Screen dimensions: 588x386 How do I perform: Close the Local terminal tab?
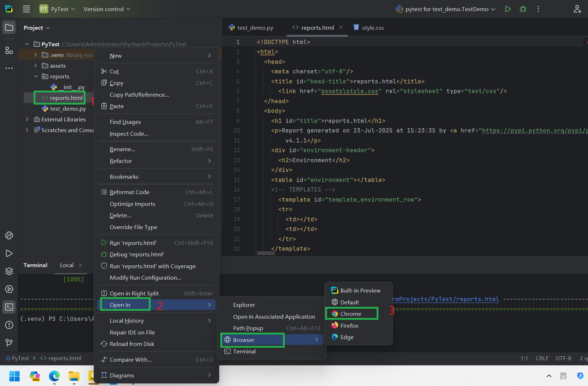point(80,265)
